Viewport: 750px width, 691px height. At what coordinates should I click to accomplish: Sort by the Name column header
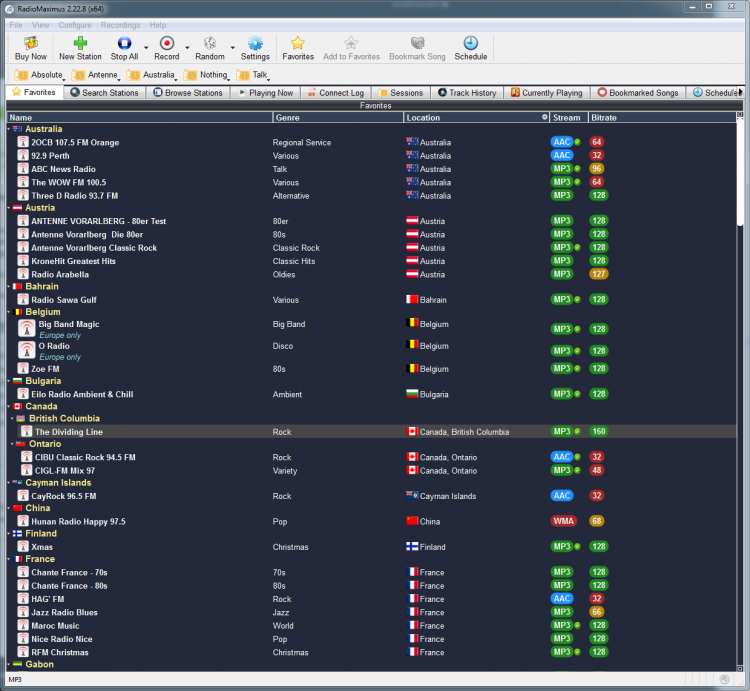[140, 118]
